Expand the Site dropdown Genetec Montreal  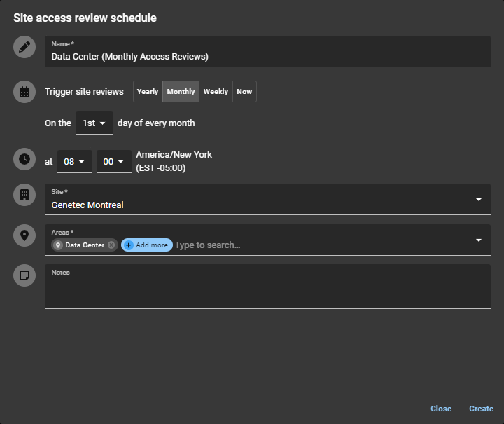[479, 200]
